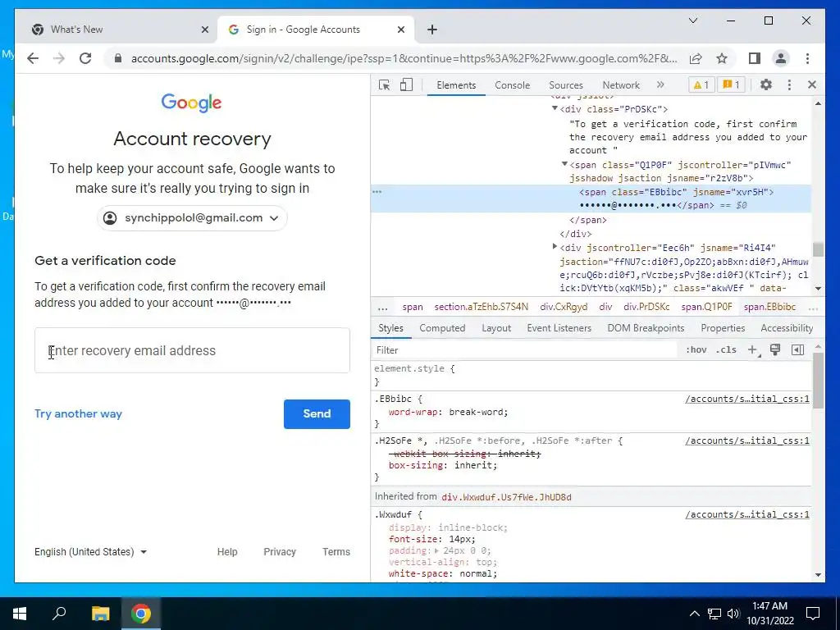The image size is (840, 630).
Task: Collapse the div class PrDSKc node
Action: click(555, 109)
